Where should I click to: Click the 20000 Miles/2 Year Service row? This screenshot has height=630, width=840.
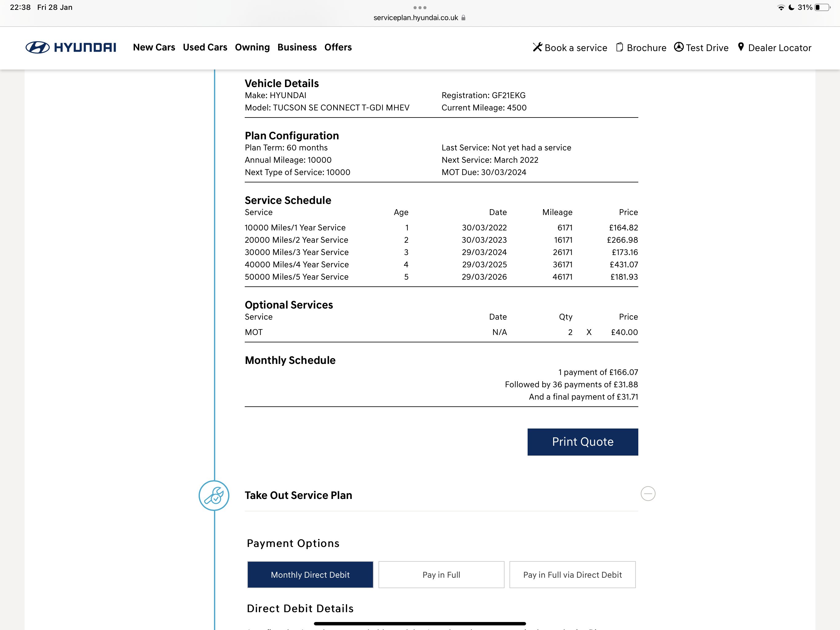tap(441, 240)
